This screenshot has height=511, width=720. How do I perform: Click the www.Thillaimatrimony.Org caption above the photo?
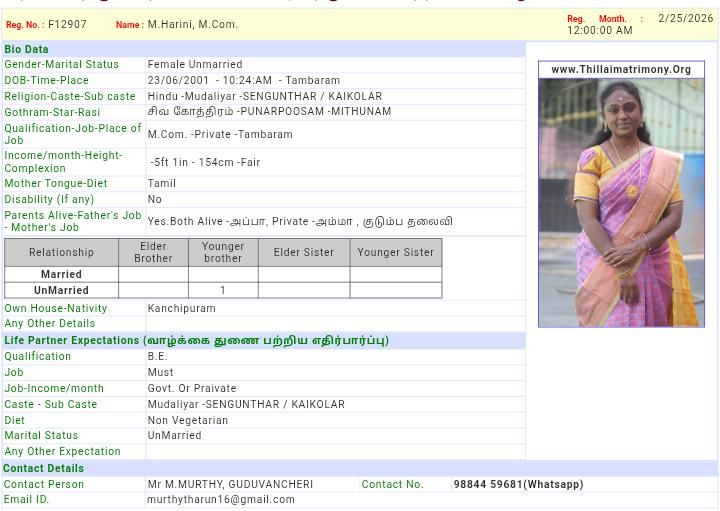621,70
